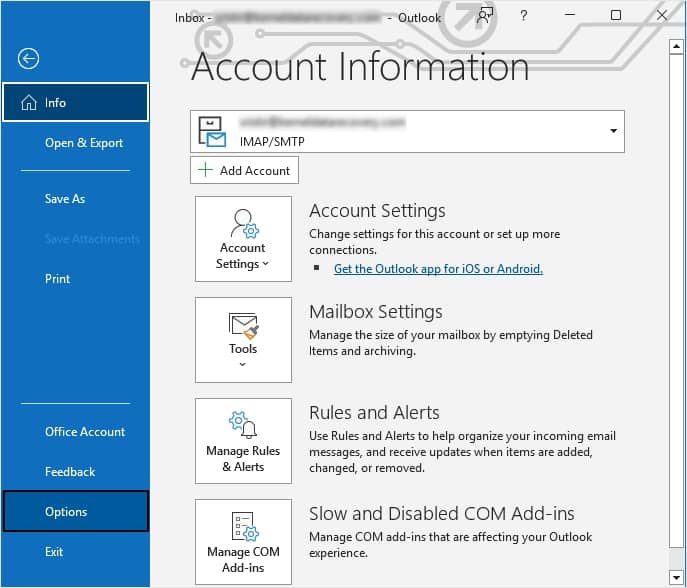This screenshot has height=588, width=687.
Task: Open Office Account page
Action: click(x=85, y=432)
